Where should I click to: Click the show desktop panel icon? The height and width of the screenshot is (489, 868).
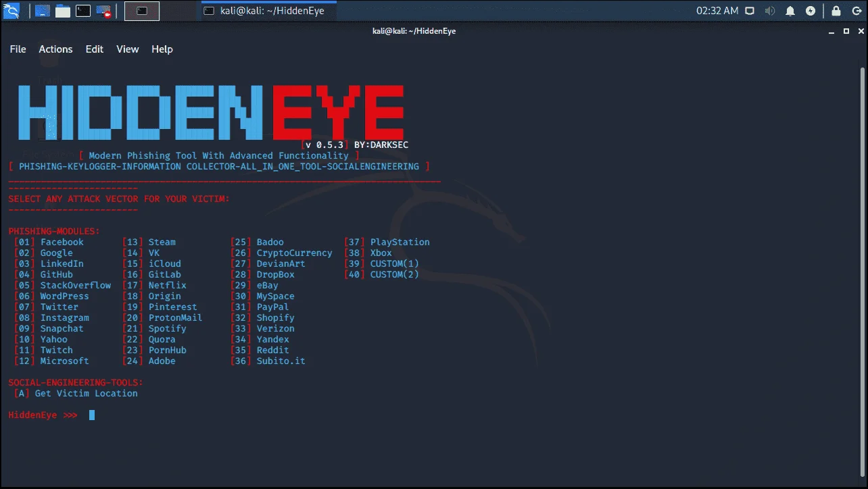[x=42, y=11]
